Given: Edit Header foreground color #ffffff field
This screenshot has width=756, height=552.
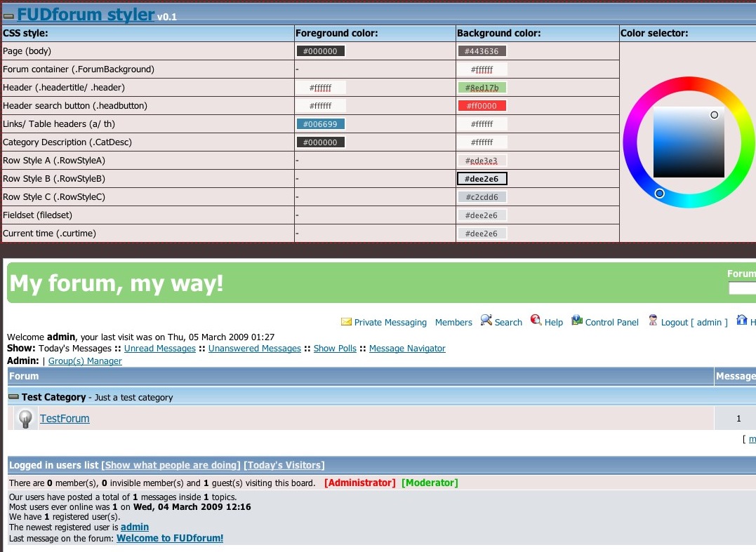Looking at the screenshot, I should pyautogui.click(x=320, y=88).
